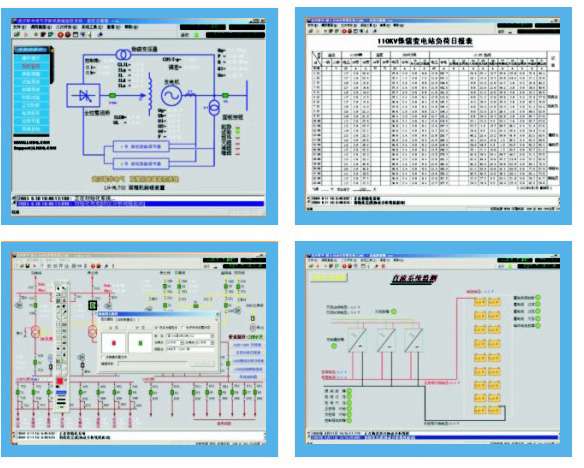Uncheck the ticked checkbox in breaker properties dialog
This screenshot has height=468, width=584.
(156, 327)
